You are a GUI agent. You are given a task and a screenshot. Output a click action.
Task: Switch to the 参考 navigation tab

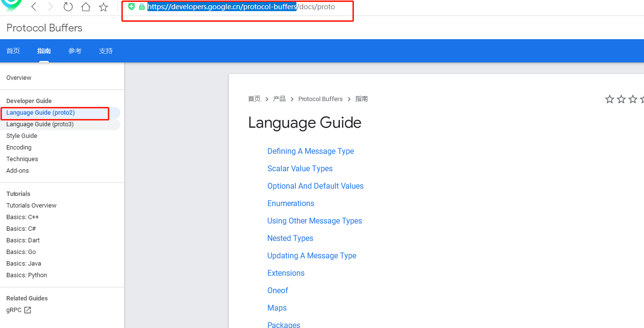75,51
